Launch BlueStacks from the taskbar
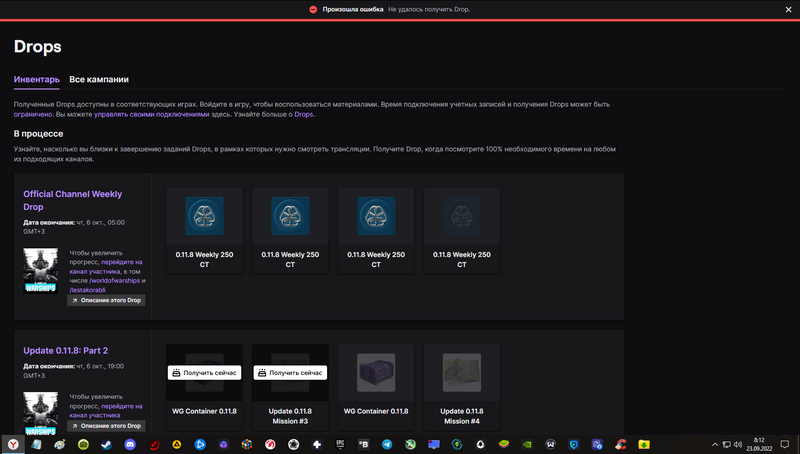This screenshot has height=454, width=800. pyautogui.click(x=504, y=444)
